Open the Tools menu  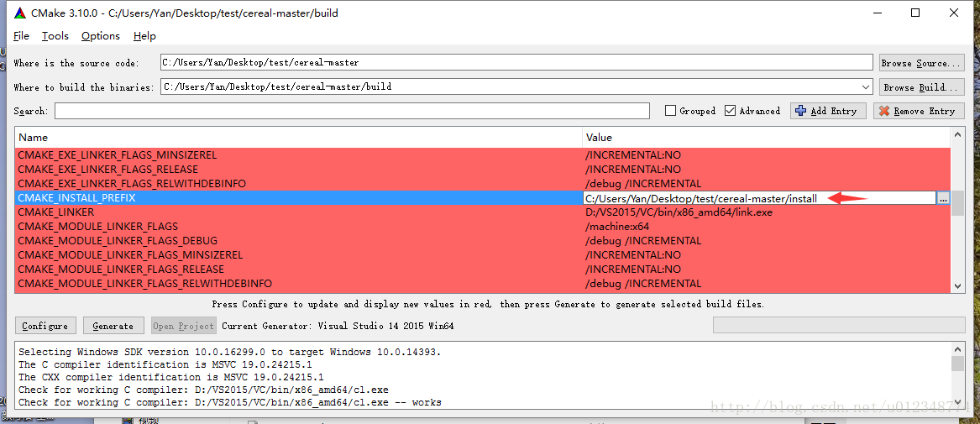(x=55, y=36)
